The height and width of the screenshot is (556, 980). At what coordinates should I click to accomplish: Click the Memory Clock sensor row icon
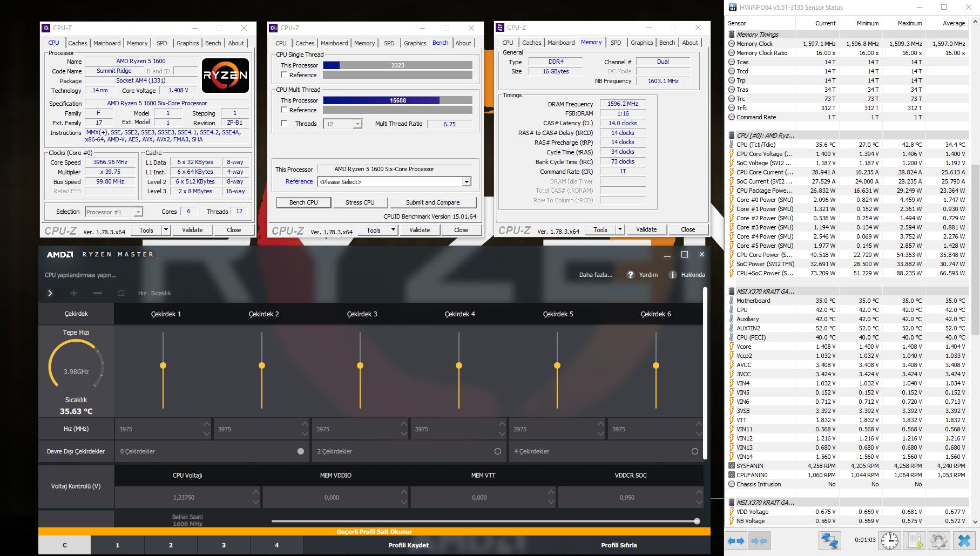tap(732, 44)
